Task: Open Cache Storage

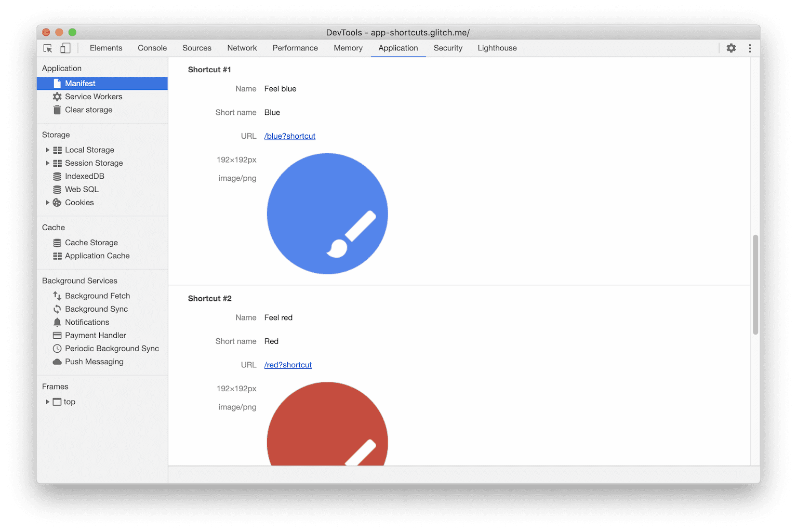Action: tap(91, 242)
